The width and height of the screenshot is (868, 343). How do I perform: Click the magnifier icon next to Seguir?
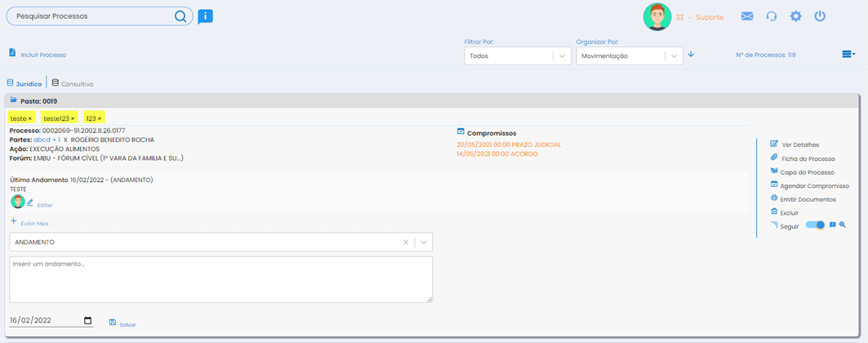(843, 225)
